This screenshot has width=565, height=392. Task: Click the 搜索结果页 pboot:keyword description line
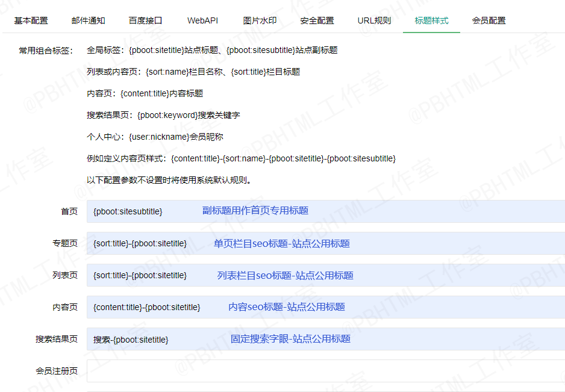(x=163, y=115)
